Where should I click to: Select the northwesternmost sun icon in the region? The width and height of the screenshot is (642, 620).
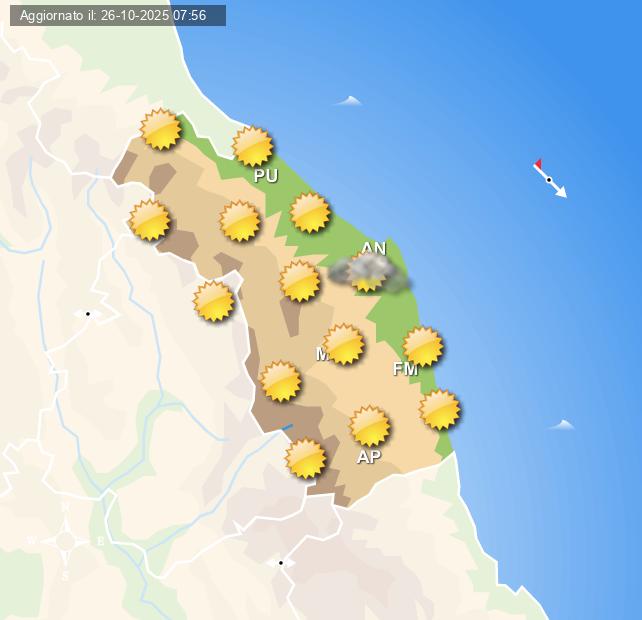(x=161, y=130)
